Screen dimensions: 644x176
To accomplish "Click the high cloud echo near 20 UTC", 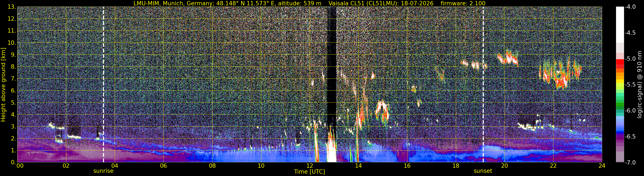I will (x=508, y=59).
